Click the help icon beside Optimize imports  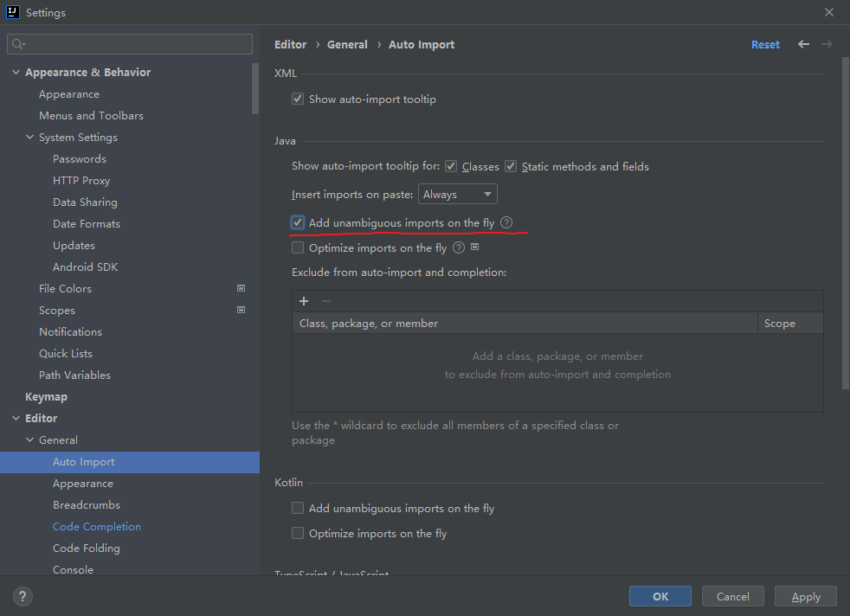click(459, 248)
